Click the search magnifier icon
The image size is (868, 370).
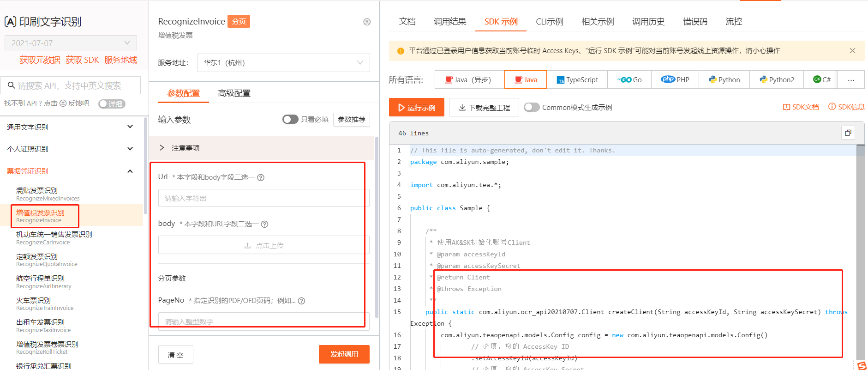[x=11, y=85]
